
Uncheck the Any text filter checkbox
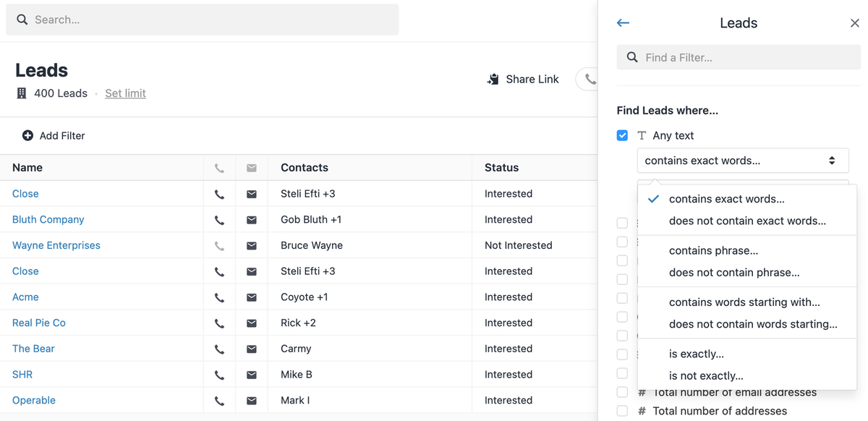tap(622, 135)
